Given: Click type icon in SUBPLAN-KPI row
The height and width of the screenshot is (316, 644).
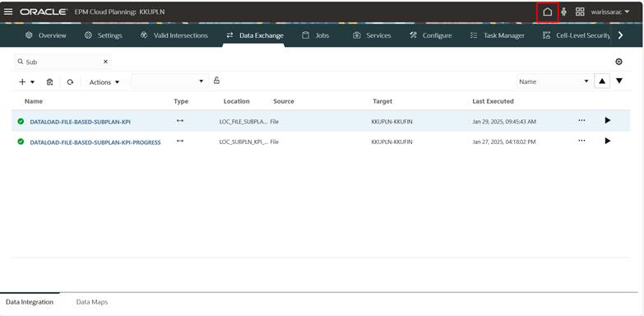Looking at the screenshot, I should point(180,121).
